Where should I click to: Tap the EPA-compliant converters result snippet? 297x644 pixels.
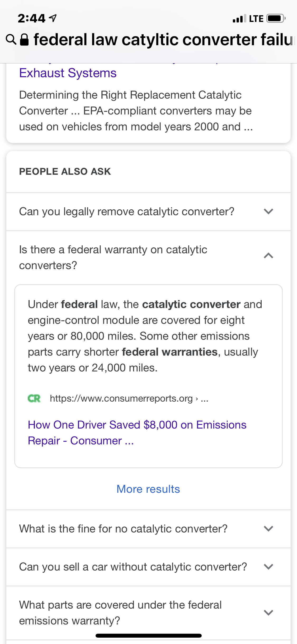pos(136,111)
